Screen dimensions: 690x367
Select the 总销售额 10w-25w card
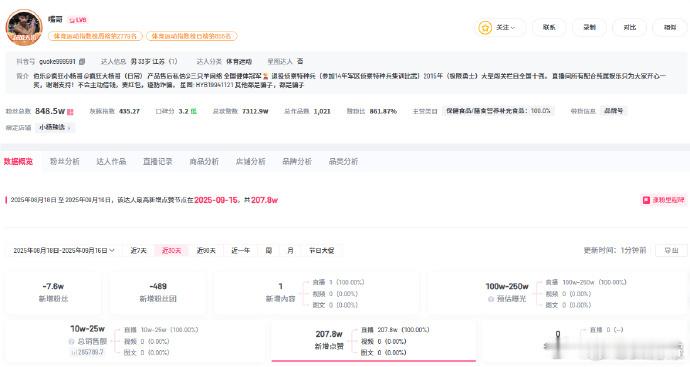pyautogui.click(x=135, y=341)
